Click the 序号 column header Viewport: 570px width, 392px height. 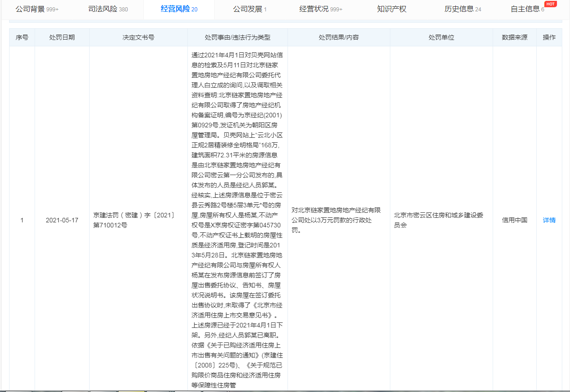click(22, 37)
